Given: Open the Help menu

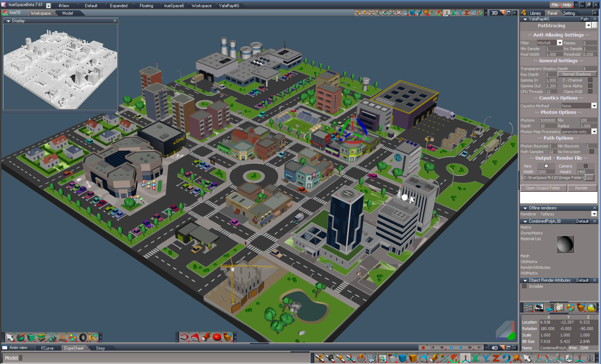Looking at the screenshot, I should [x=567, y=5].
